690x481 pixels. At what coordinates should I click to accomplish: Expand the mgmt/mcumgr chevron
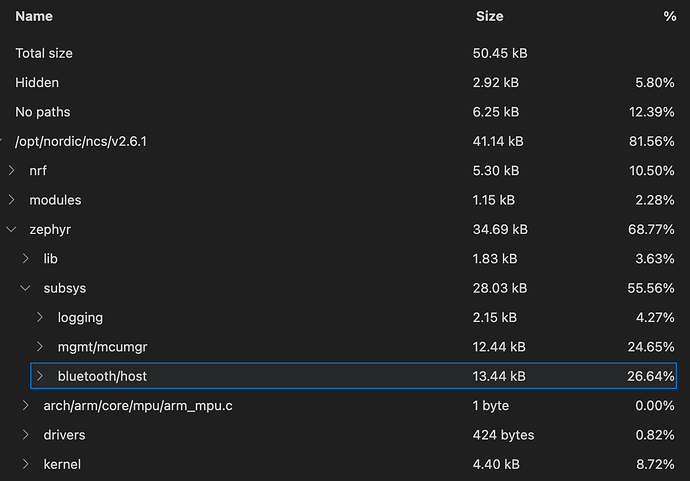[40, 347]
